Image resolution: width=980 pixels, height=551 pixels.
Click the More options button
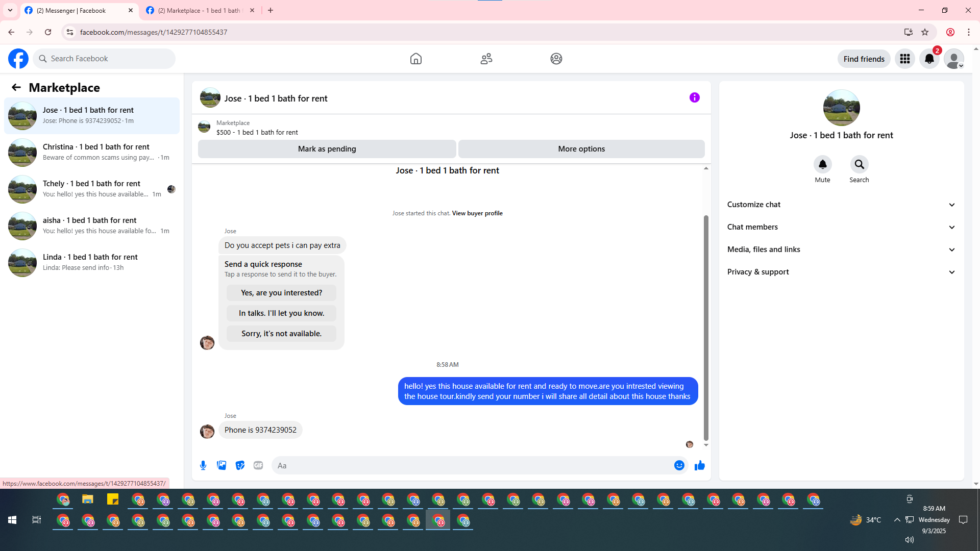click(x=581, y=149)
